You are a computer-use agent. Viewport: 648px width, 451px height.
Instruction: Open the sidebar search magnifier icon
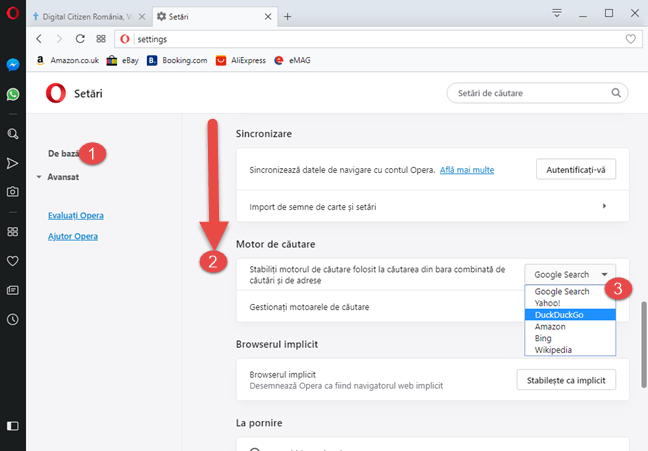click(x=13, y=134)
